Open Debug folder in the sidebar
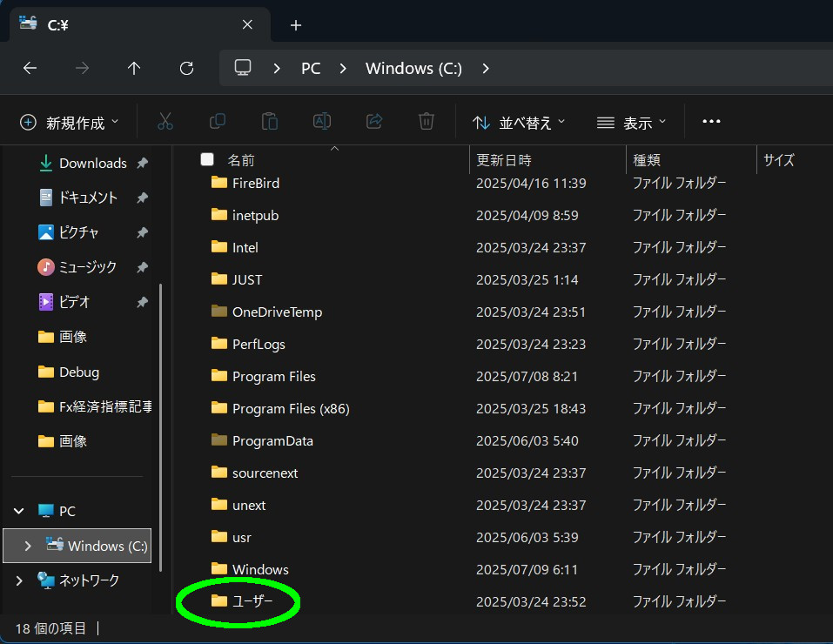833x644 pixels. (x=78, y=372)
